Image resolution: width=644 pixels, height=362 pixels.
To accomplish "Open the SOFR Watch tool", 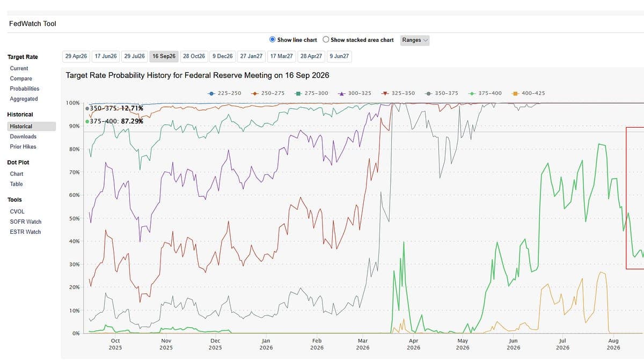I will [x=25, y=221].
